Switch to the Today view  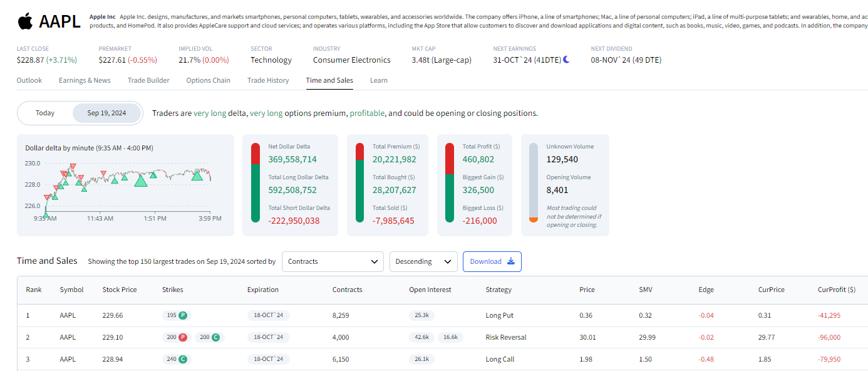[45, 113]
